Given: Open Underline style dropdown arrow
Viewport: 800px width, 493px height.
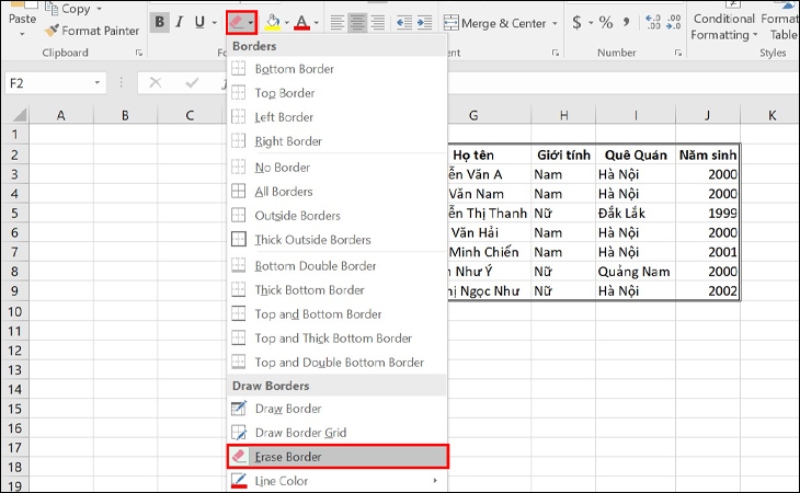Looking at the screenshot, I should pos(214,23).
